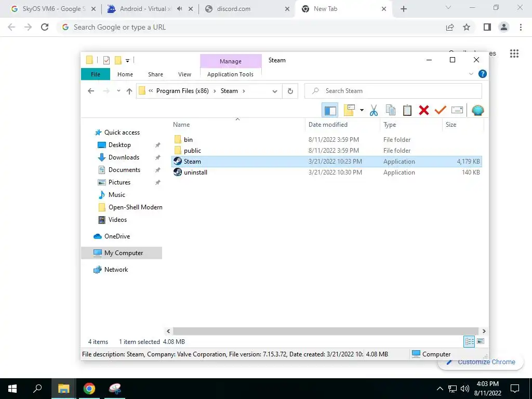Sort by the Name column header
The image size is (532, 399).
(x=238, y=125)
